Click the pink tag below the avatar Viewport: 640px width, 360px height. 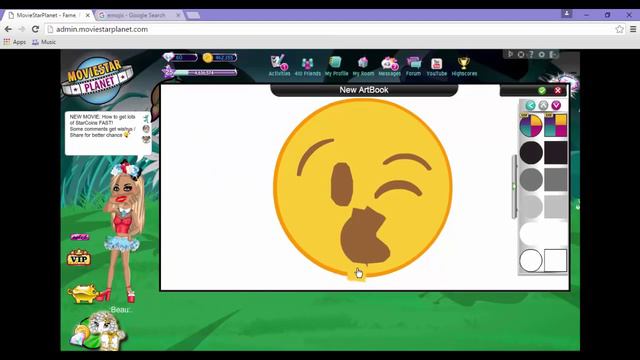[80, 237]
